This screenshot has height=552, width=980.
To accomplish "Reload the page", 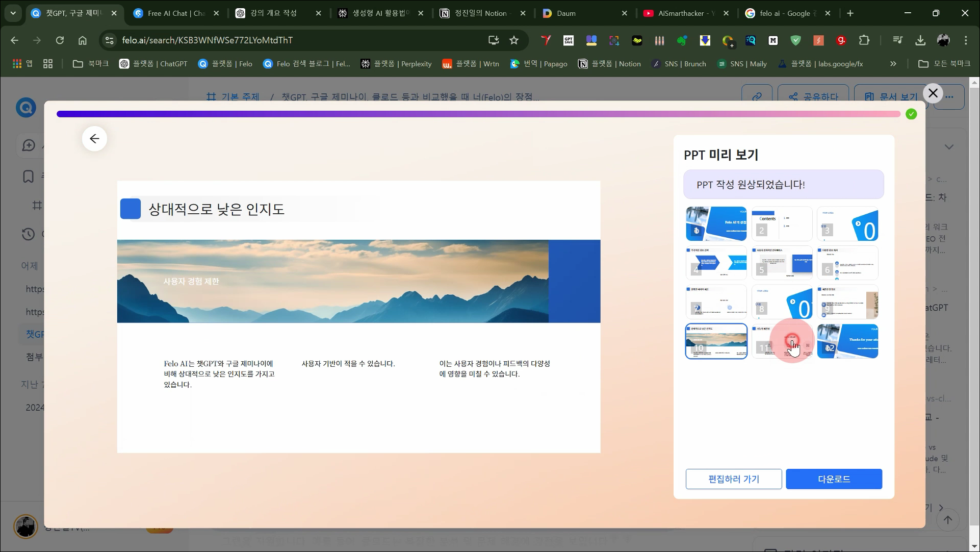I will (60, 40).
